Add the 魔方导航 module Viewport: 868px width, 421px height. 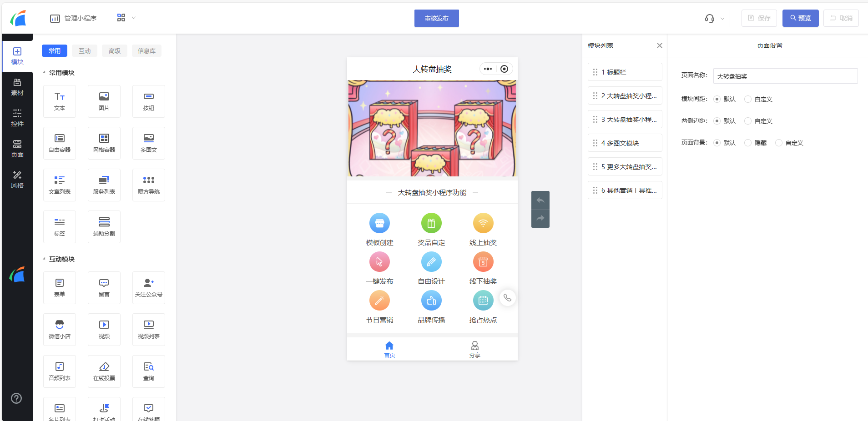[149, 185]
